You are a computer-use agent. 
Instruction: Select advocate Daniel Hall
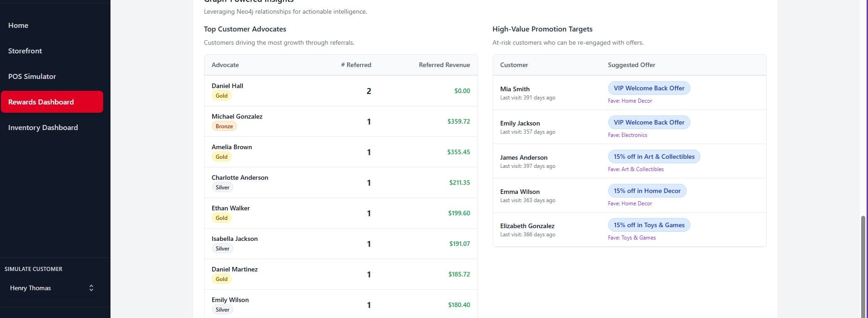point(227,86)
